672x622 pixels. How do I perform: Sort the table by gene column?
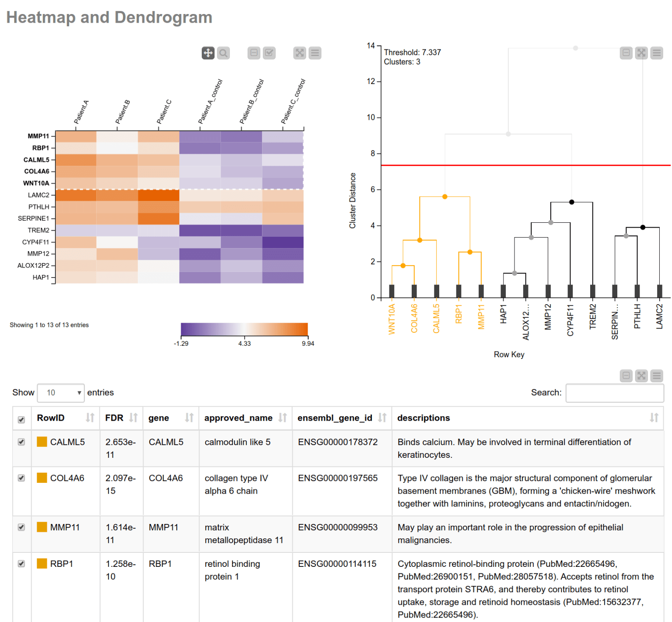[x=189, y=418]
